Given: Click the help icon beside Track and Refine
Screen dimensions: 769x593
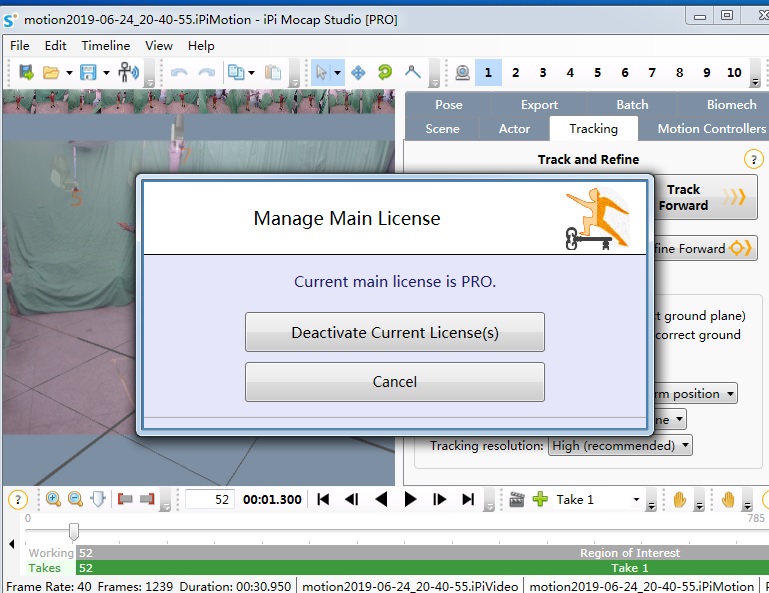Looking at the screenshot, I should tap(753, 159).
